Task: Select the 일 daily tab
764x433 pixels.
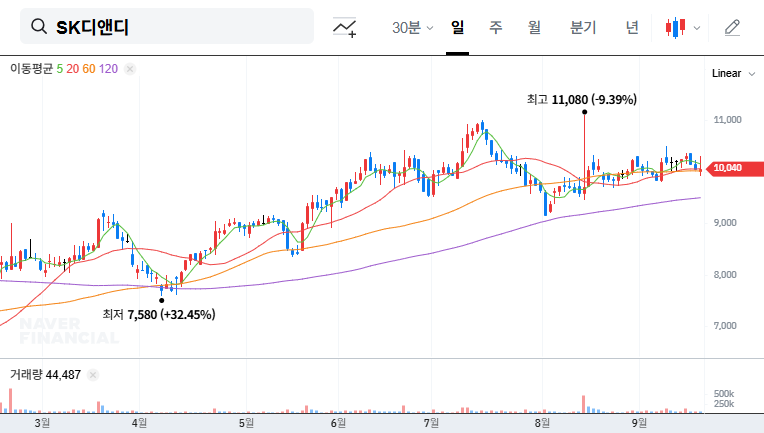Action: pyautogui.click(x=457, y=27)
